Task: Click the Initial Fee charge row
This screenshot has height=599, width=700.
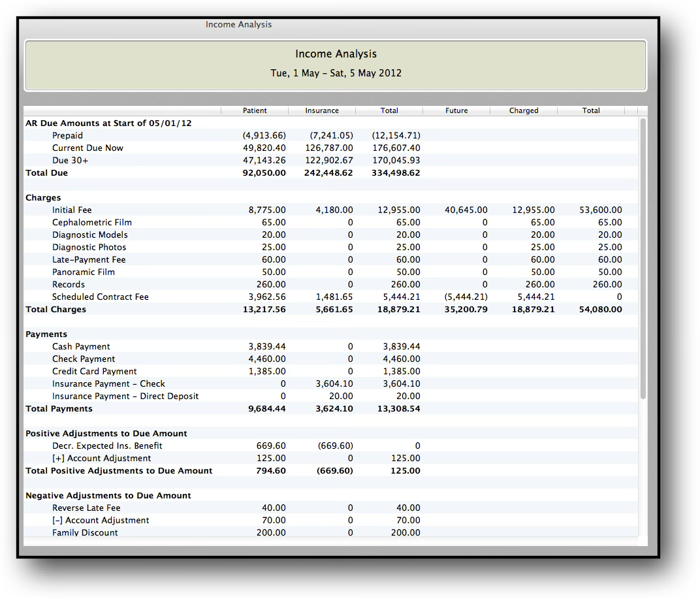Action: pyautogui.click(x=331, y=210)
